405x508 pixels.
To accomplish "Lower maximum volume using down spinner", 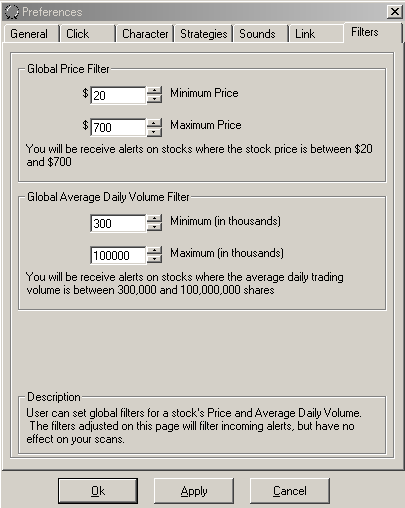I will (154, 259).
